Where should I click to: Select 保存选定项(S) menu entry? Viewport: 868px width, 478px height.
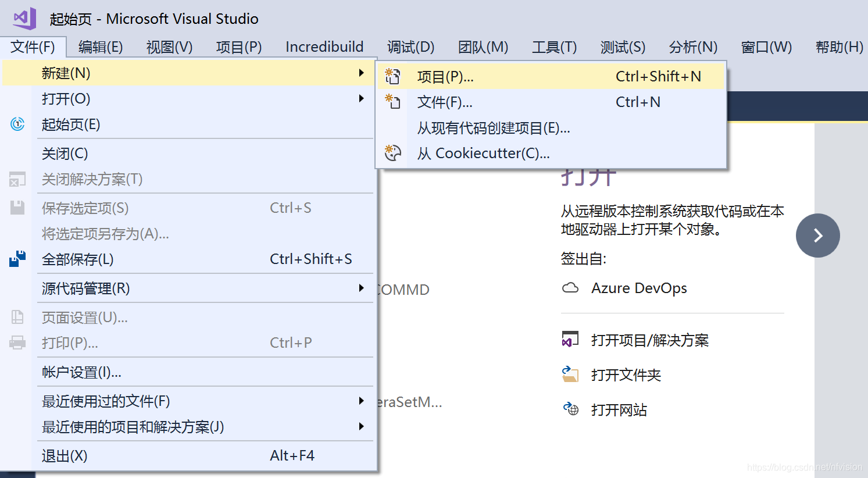[188, 208]
